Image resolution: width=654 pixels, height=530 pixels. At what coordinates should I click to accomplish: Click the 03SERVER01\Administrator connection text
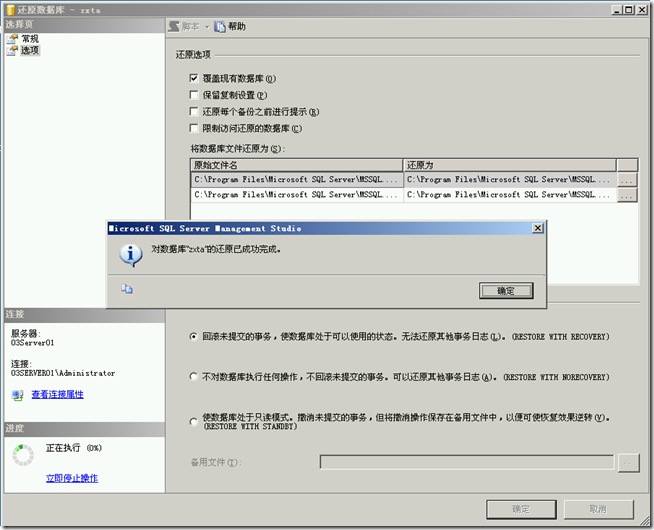63,373
